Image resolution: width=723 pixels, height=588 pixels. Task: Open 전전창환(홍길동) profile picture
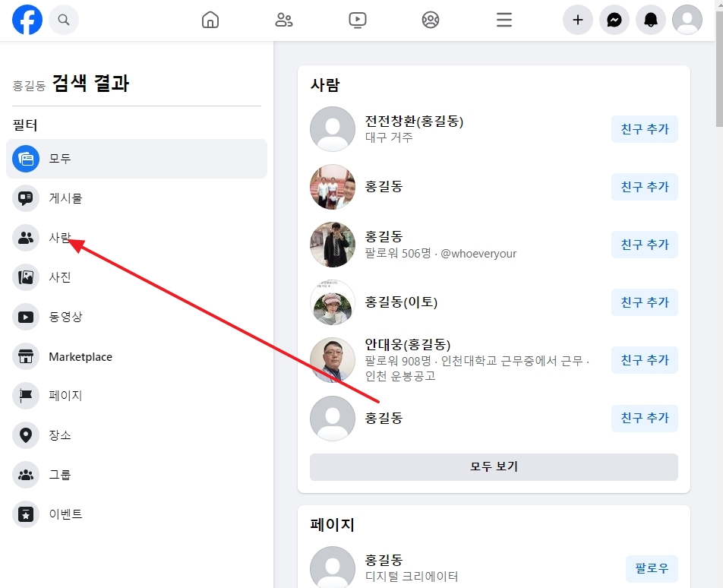tap(333, 129)
